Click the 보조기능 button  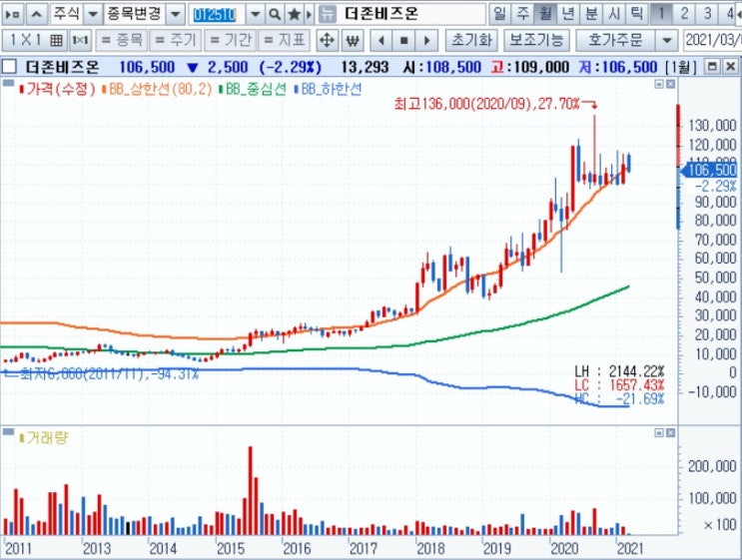pos(536,40)
